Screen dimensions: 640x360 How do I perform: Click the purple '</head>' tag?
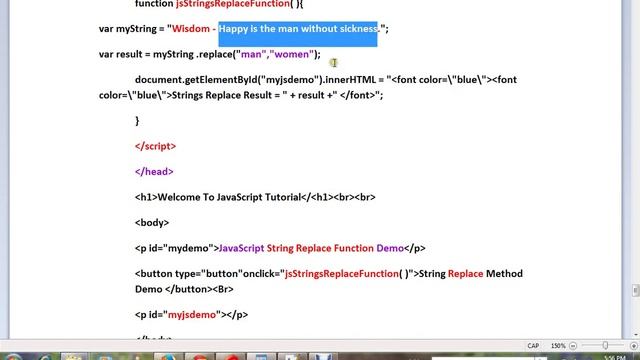pyautogui.click(x=154, y=172)
